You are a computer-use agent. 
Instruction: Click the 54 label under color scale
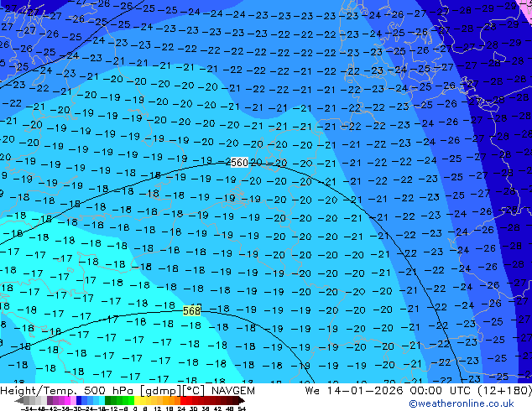tap(242, 408)
